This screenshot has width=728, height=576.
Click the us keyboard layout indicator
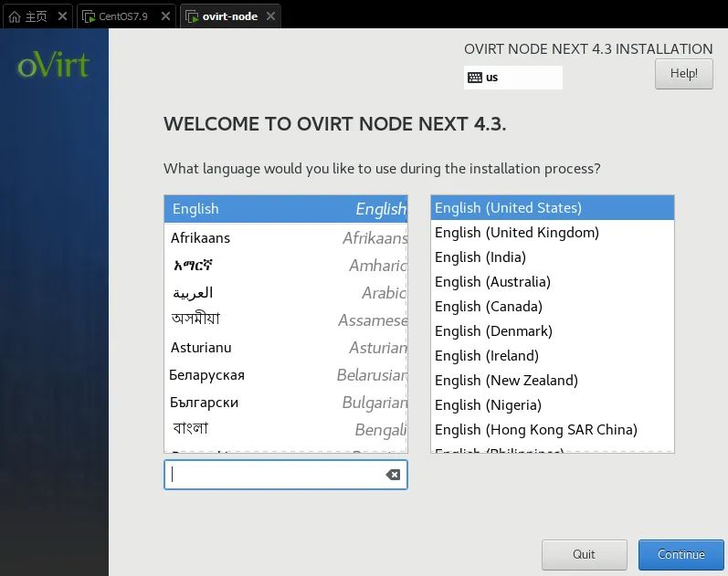point(513,78)
